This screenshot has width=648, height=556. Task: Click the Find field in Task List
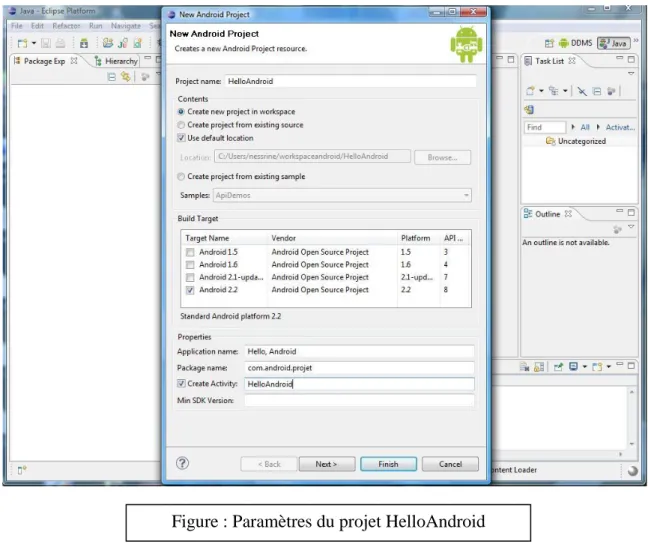point(545,127)
